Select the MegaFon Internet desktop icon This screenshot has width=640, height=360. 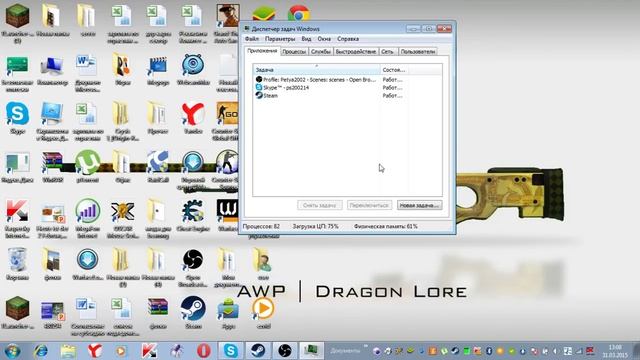click(87, 219)
